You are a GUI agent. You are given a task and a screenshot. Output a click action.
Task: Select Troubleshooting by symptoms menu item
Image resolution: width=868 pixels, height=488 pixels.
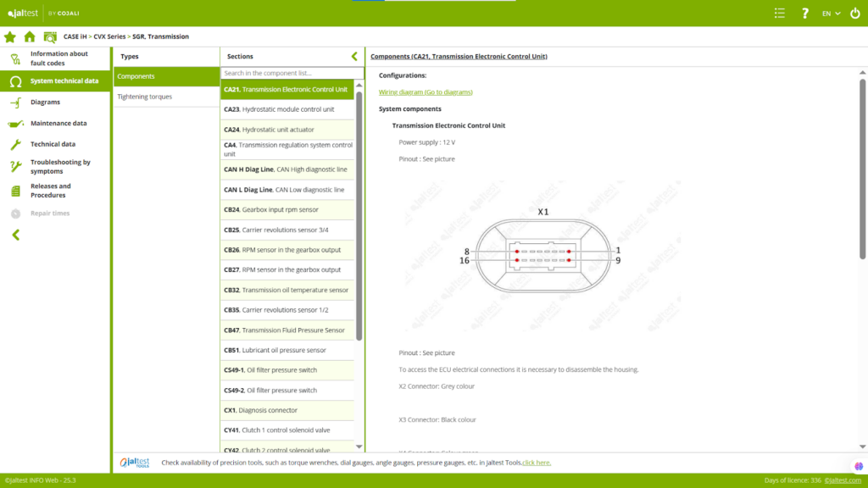point(60,166)
